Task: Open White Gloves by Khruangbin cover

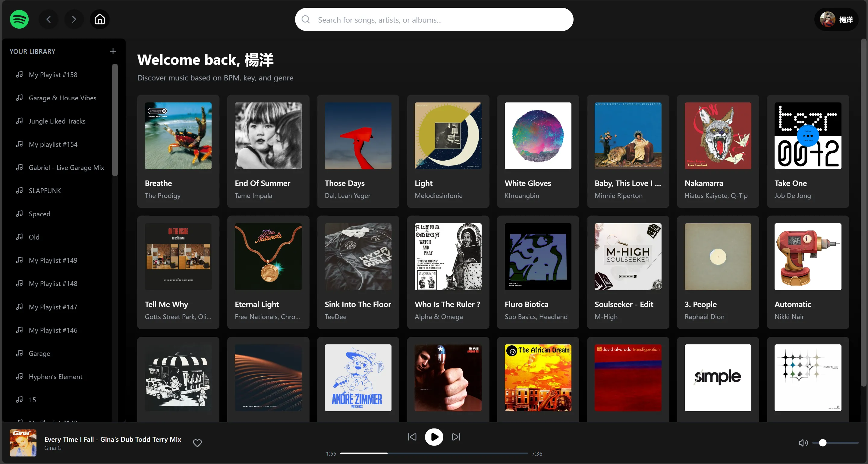Action: (x=538, y=136)
